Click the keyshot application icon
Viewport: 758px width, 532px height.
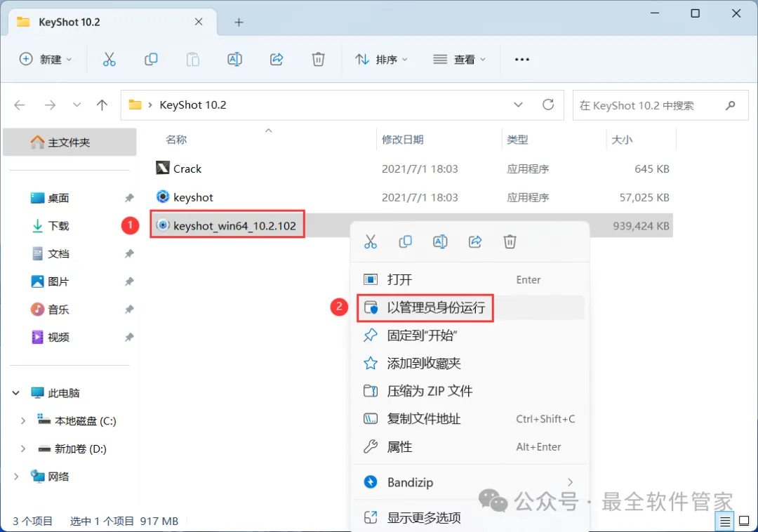(163, 197)
